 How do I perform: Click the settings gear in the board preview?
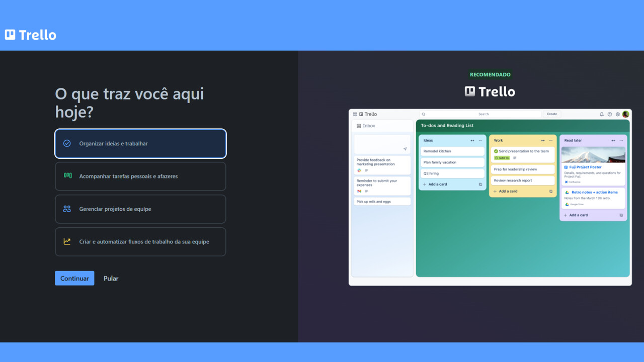pos(617,114)
